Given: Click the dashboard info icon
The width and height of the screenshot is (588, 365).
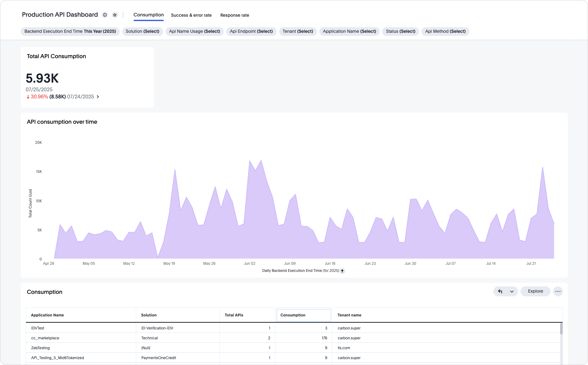Looking at the screenshot, I should click(105, 15).
